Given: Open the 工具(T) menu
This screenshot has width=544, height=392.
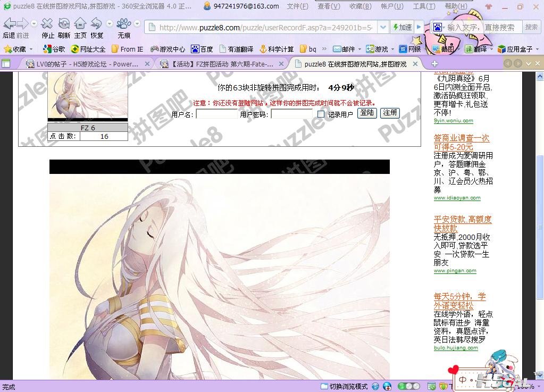Looking at the screenshot, I should 423,6.
